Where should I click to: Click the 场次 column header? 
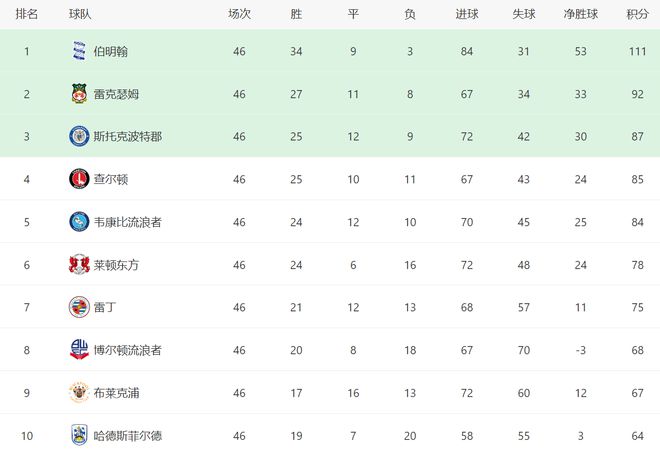[x=239, y=14]
